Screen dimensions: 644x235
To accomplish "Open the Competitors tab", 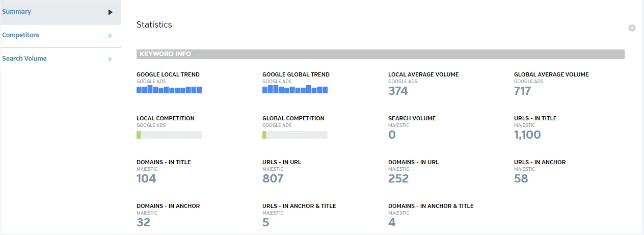I will 60,36.
